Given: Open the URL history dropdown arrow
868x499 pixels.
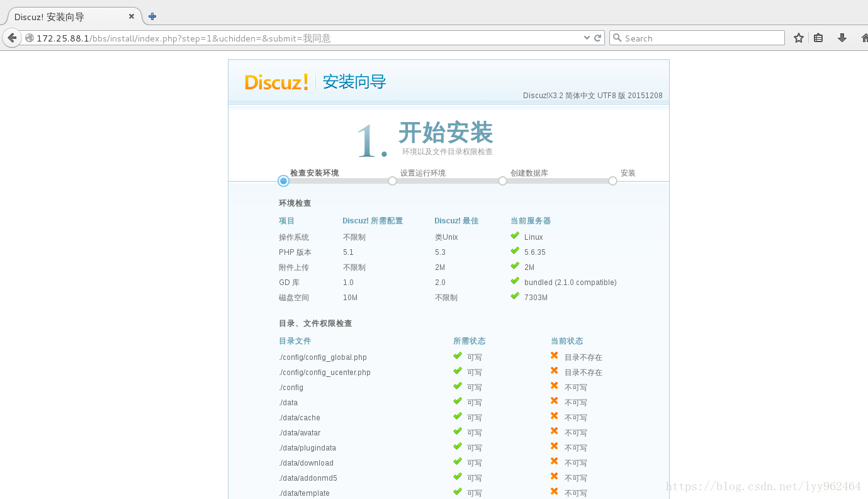Looking at the screenshot, I should click(x=587, y=38).
